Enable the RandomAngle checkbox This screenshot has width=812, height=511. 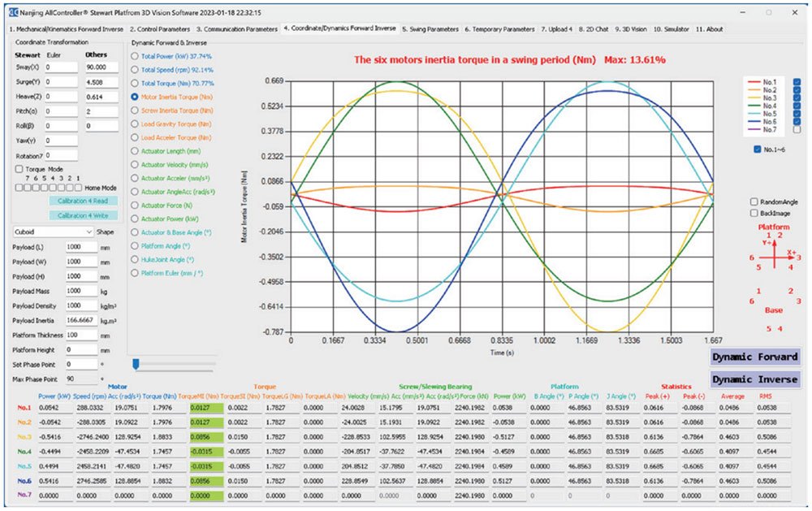(754, 201)
